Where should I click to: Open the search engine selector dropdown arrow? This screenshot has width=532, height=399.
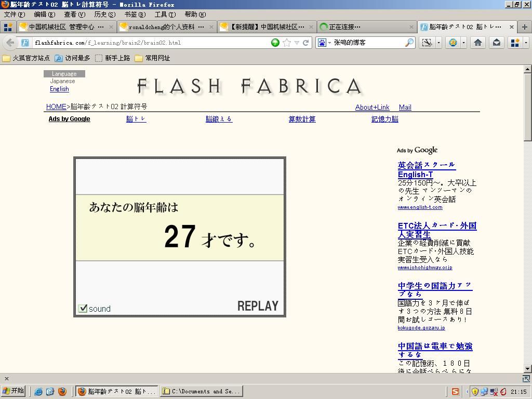[329, 43]
